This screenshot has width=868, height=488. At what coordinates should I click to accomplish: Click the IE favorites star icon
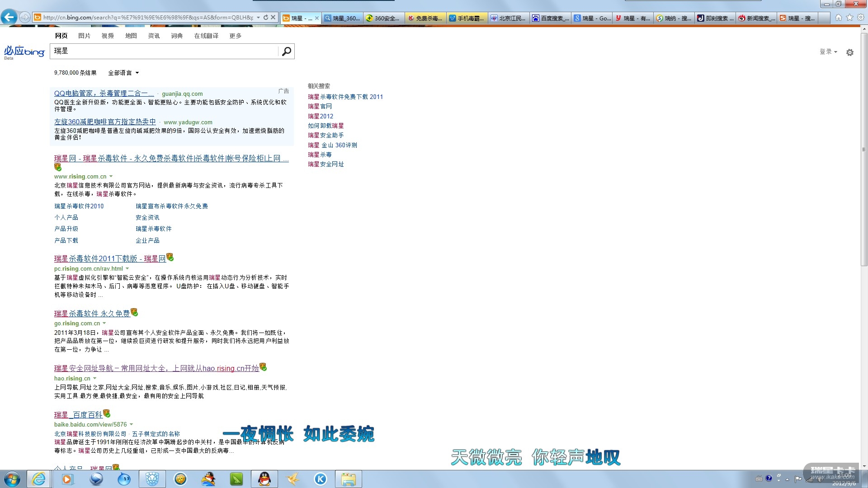tap(849, 18)
